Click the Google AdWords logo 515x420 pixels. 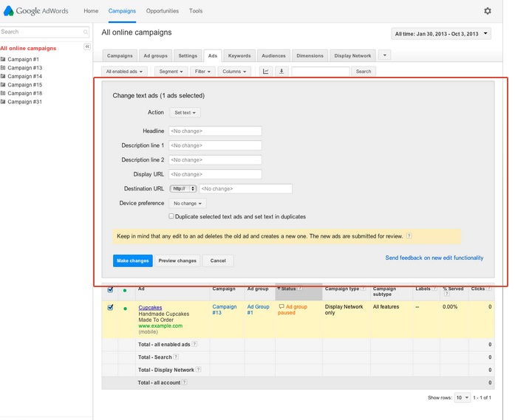[36, 11]
